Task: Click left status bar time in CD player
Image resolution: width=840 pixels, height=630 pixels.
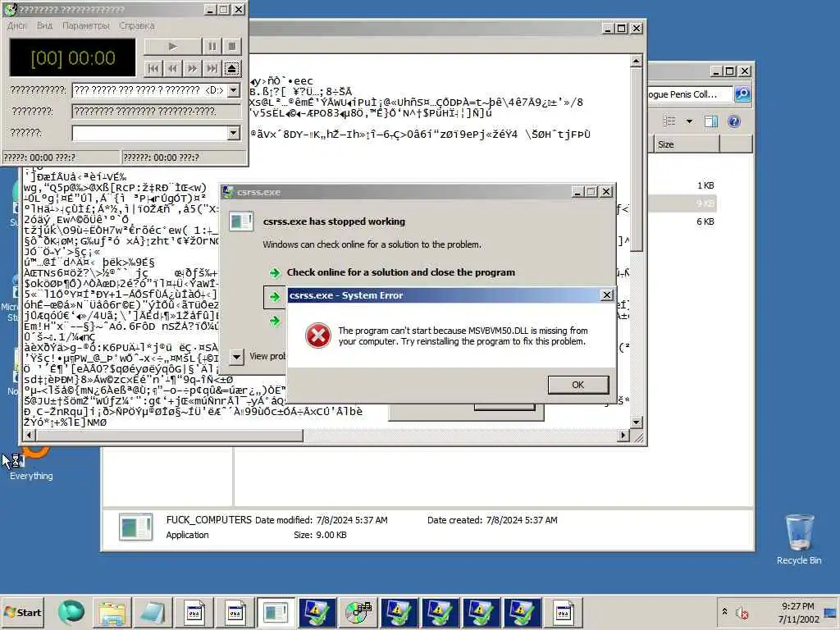Action: (x=61, y=157)
